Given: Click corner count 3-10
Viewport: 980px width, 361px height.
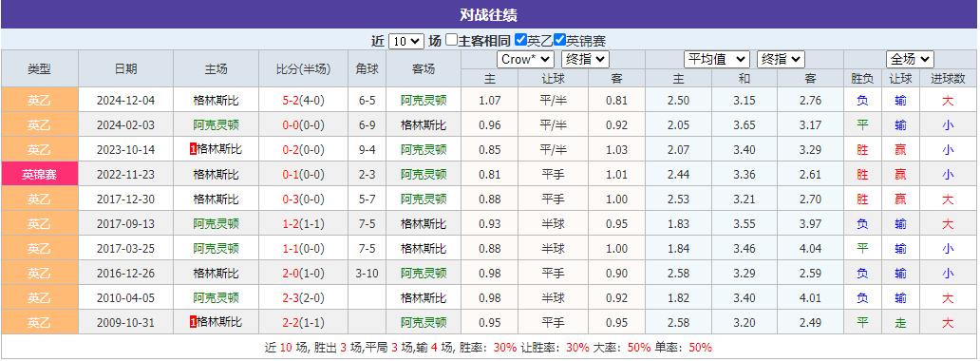Looking at the screenshot, I should [x=367, y=273].
